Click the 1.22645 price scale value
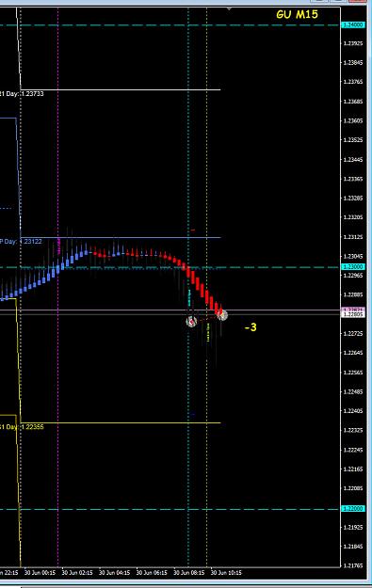Viewport: 372px width, 588px height. click(x=353, y=353)
